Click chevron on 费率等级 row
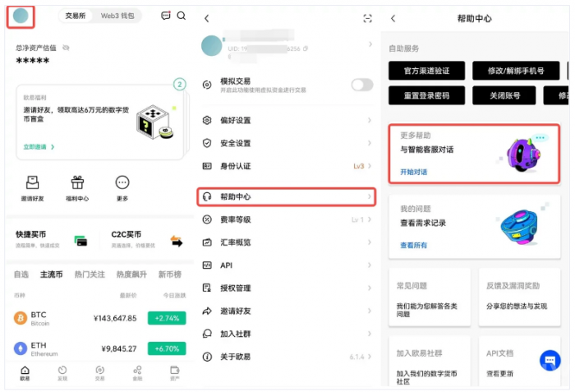 (x=370, y=219)
